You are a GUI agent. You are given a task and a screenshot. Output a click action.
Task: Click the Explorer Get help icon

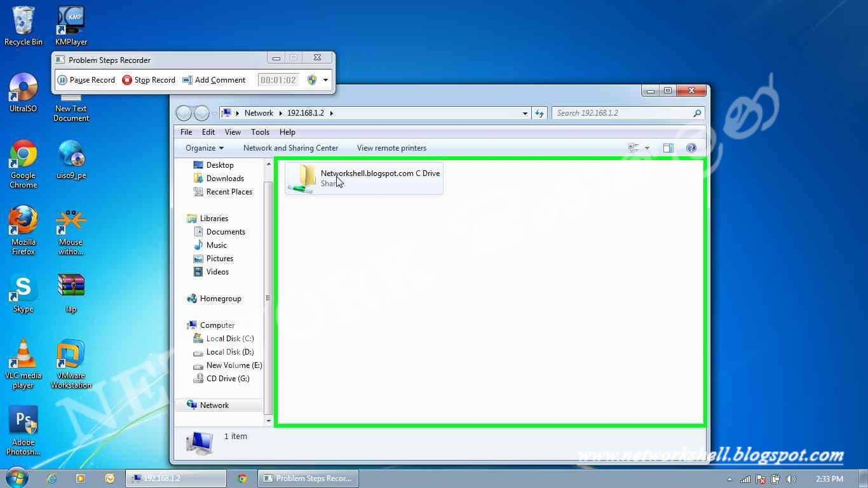tap(691, 148)
